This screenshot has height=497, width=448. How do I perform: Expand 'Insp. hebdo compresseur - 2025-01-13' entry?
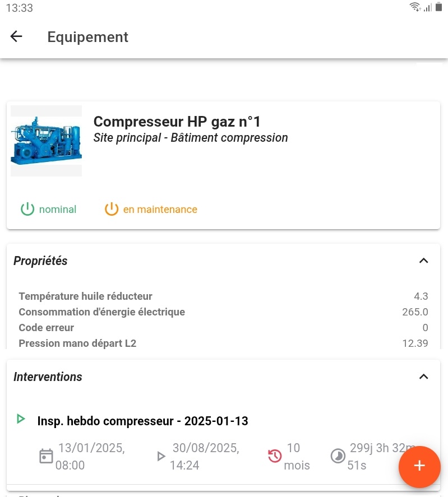point(142,421)
